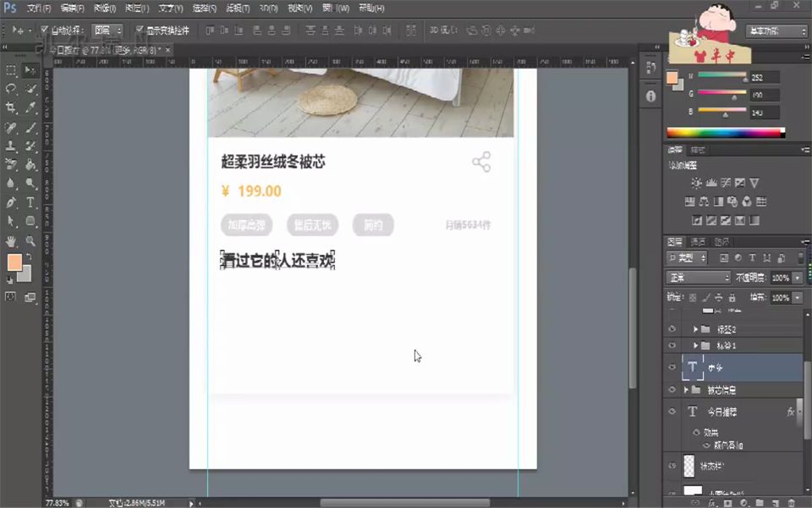Click the 颜色叠加 effect entry
812x508 pixels.
[729, 445]
